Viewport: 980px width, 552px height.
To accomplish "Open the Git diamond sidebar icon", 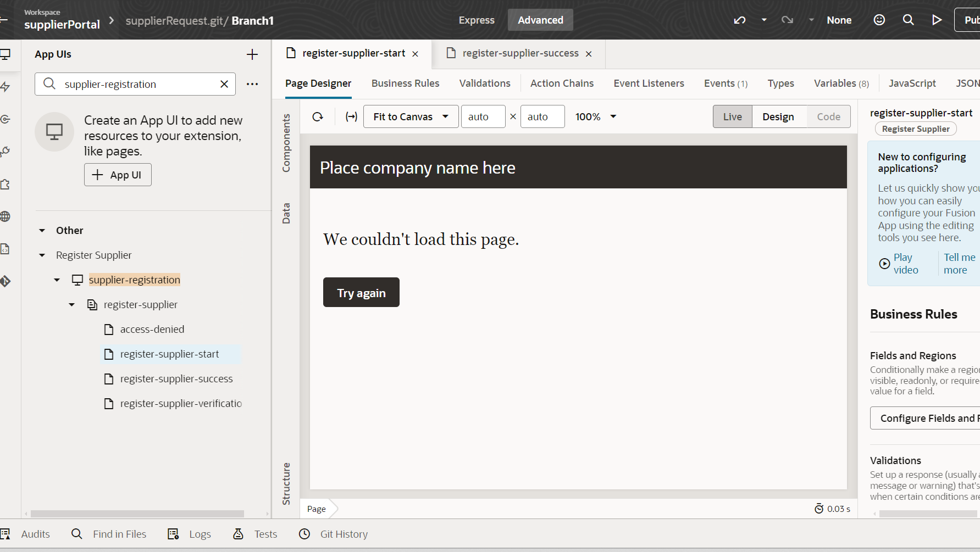I will 5,281.
